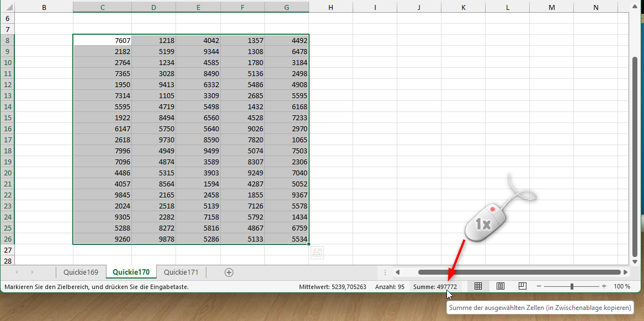Select cell containing 9413
The height and width of the screenshot is (321, 644).
point(153,84)
